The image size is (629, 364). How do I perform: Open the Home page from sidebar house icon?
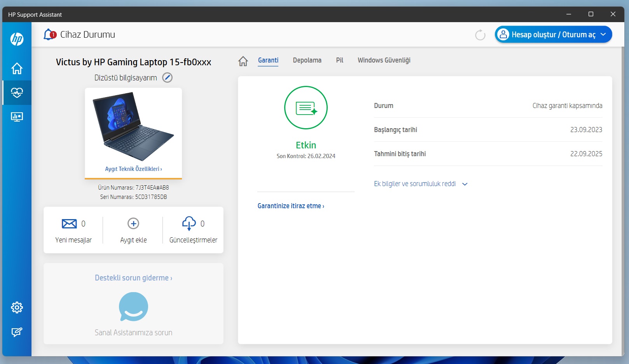tap(17, 68)
